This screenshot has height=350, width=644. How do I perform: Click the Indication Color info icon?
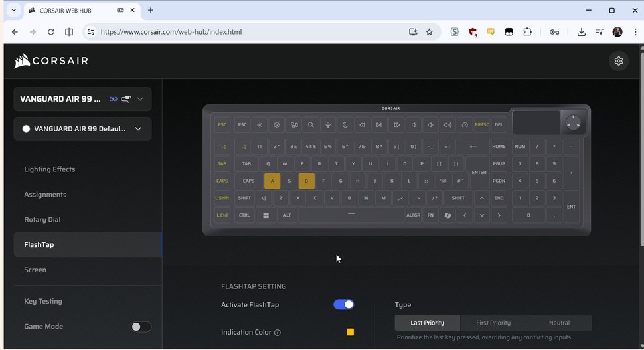click(x=278, y=333)
